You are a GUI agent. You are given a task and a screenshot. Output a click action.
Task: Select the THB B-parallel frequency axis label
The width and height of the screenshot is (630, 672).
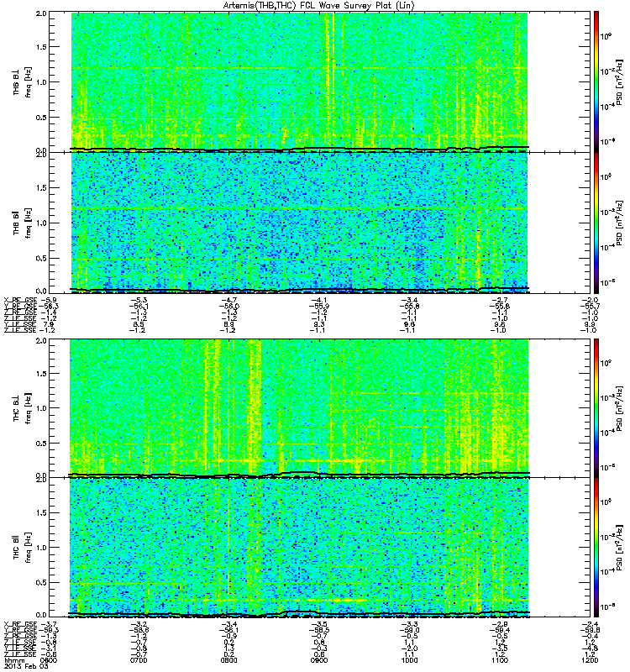23,223
